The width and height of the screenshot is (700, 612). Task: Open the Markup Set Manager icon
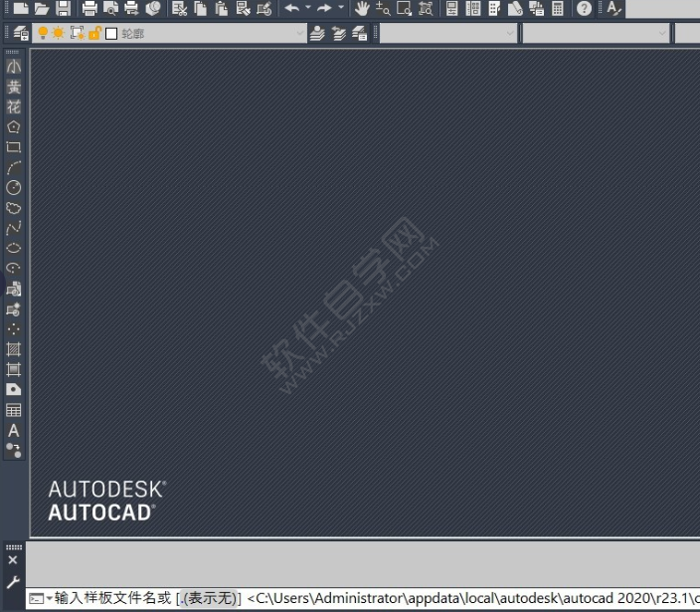pos(537,8)
